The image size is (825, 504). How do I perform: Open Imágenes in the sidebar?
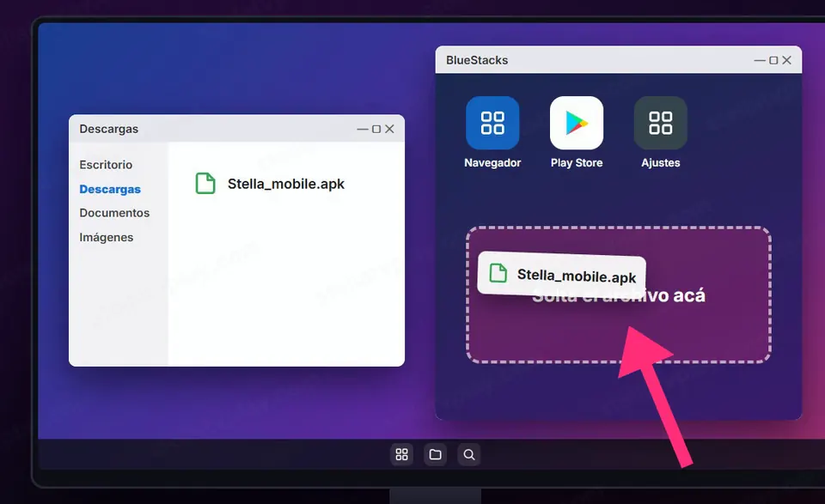[x=107, y=237]
